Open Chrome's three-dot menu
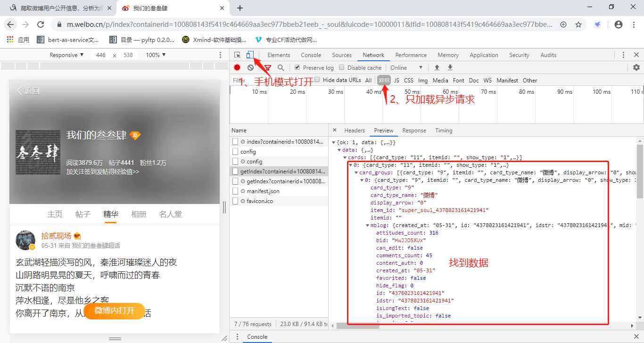The width and height of the screenshot is (644, 343). coord(633,24)
